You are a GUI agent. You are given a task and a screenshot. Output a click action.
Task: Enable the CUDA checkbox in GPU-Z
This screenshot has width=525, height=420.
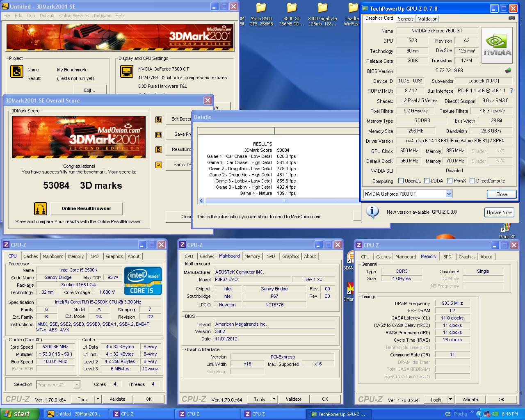click(427, 180)
